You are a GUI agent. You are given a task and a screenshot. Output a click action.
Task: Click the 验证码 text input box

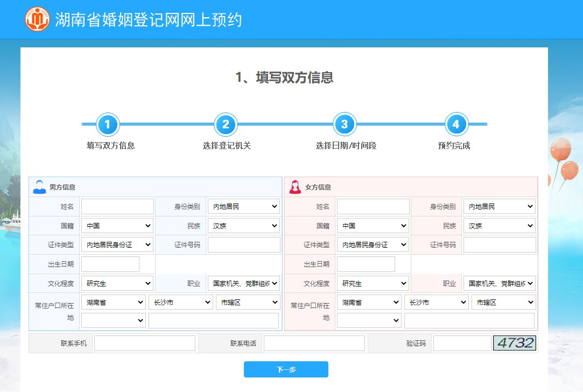point(462,343)
